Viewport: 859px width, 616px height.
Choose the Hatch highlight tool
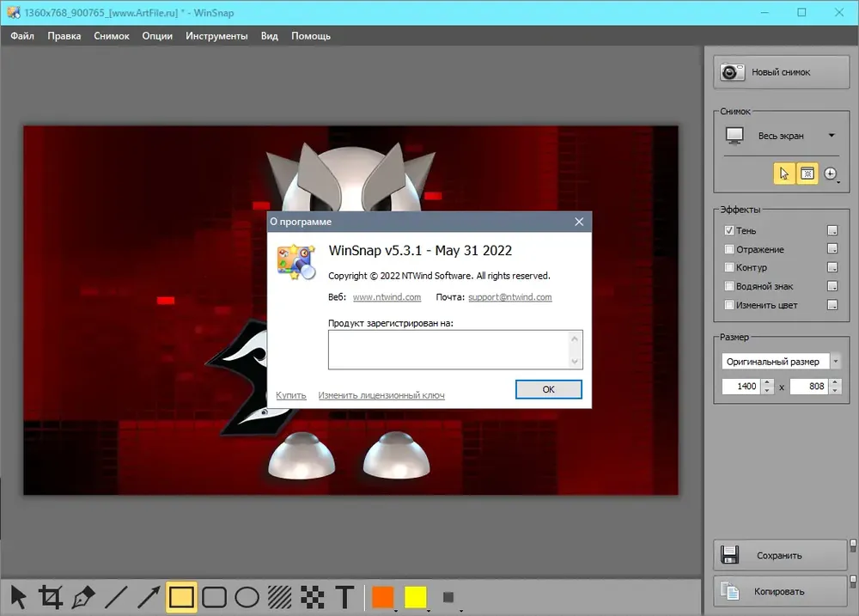coord(280,597)
